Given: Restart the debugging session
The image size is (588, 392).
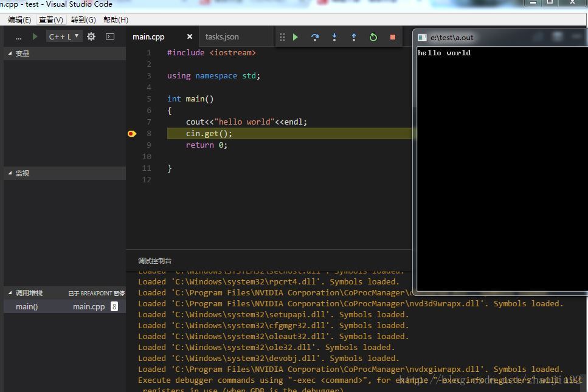Looking at the screenshot, I should (x=373, y=37).
